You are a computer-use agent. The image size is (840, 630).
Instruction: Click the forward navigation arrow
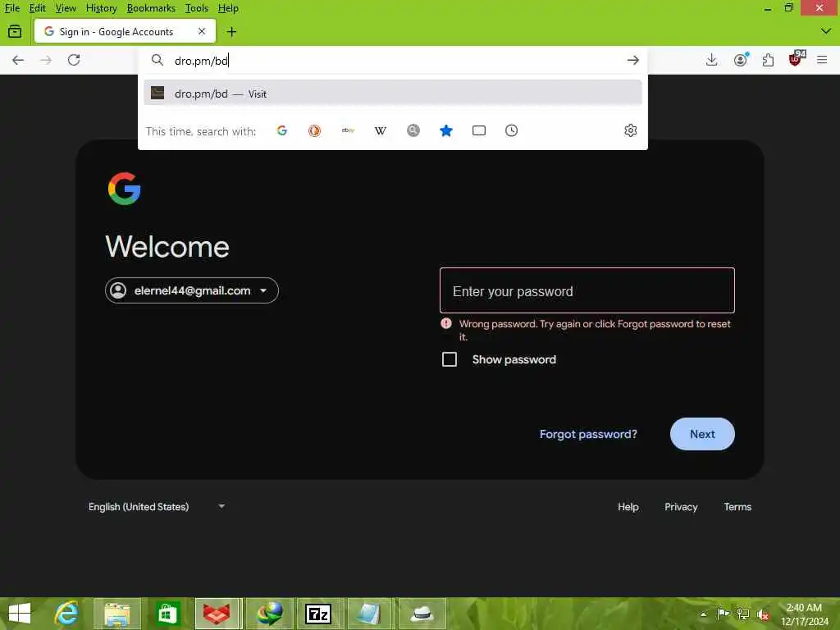point(46,60)
